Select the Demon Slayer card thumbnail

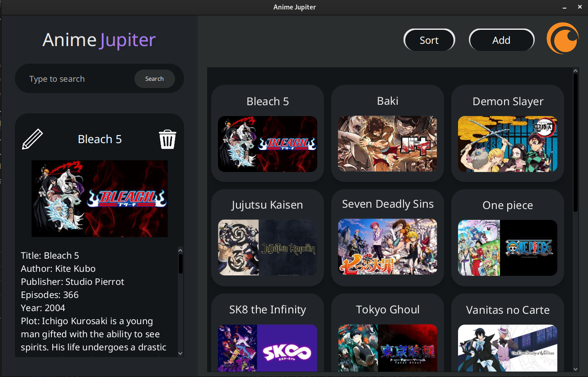click(x=508, y=144)
